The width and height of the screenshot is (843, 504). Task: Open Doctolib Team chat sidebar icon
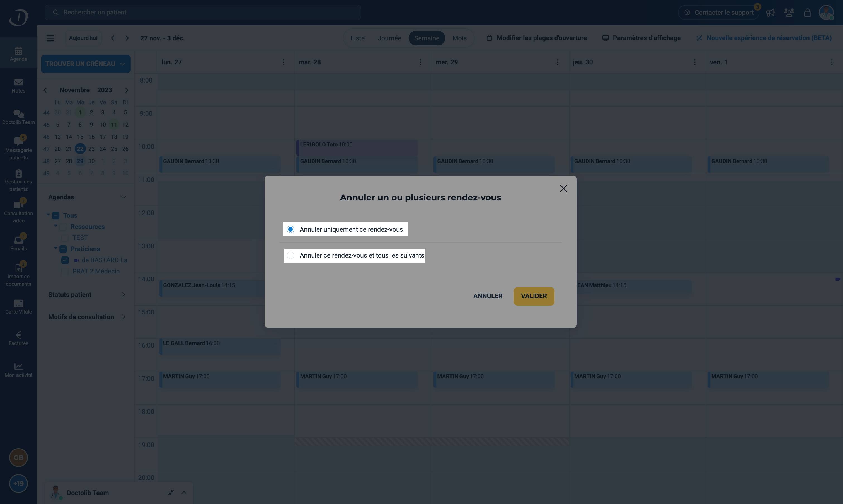pyautogui.click(x=18, y=117)
